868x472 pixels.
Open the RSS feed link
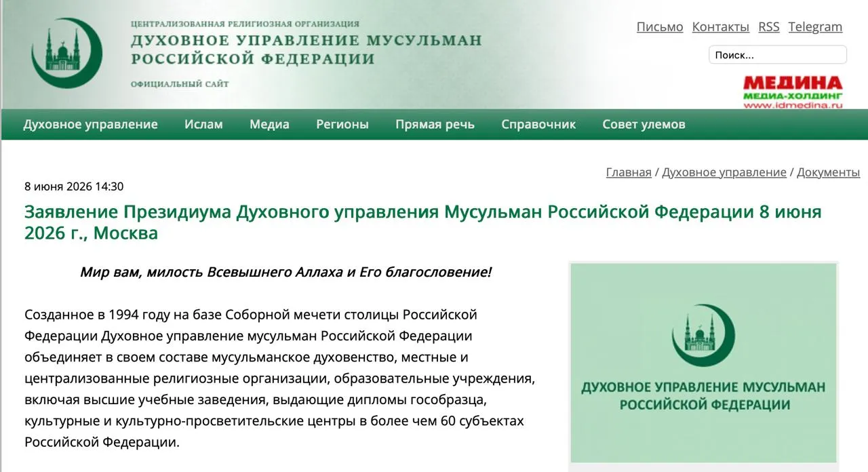pos(769,27)
